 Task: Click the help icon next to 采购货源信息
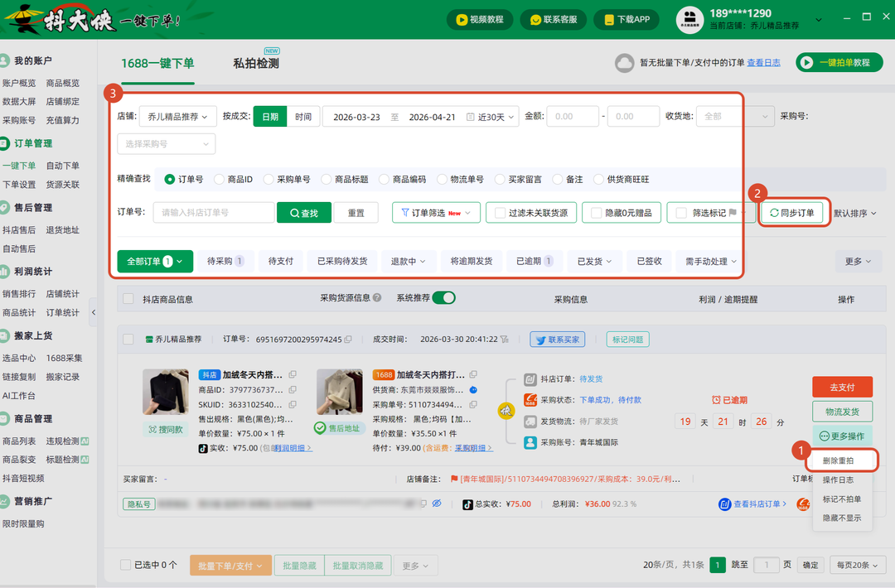(x=377, y=297)
